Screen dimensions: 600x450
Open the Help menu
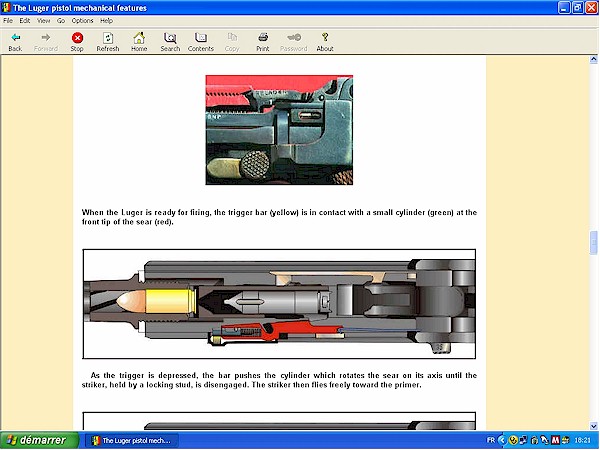point(106,21)
